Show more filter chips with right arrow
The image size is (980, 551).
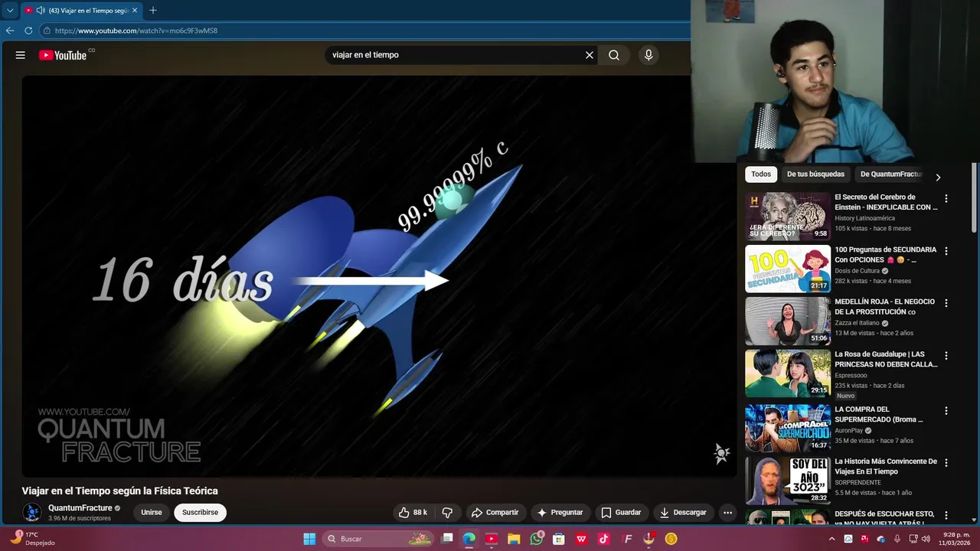[938, 178]
